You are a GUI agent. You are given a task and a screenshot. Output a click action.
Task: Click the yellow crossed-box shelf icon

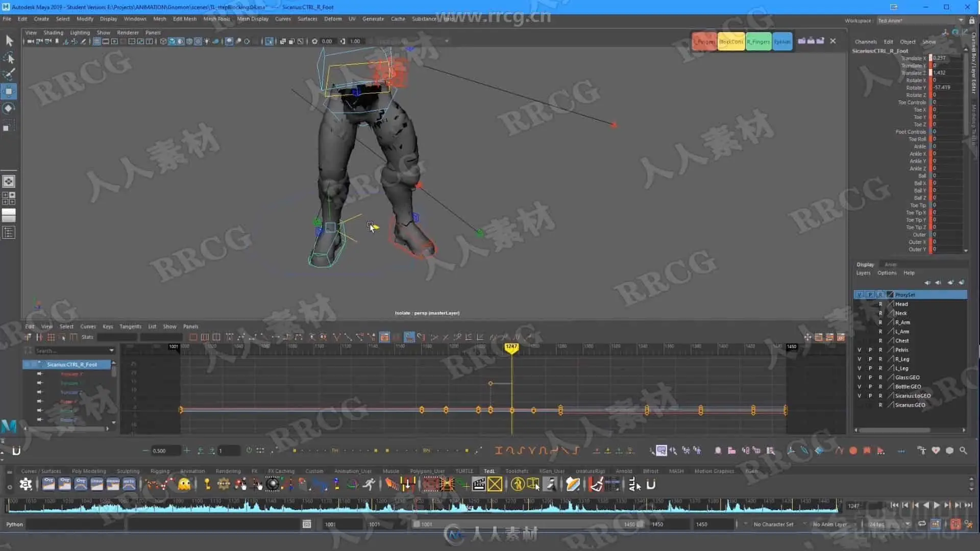point(495,484)
